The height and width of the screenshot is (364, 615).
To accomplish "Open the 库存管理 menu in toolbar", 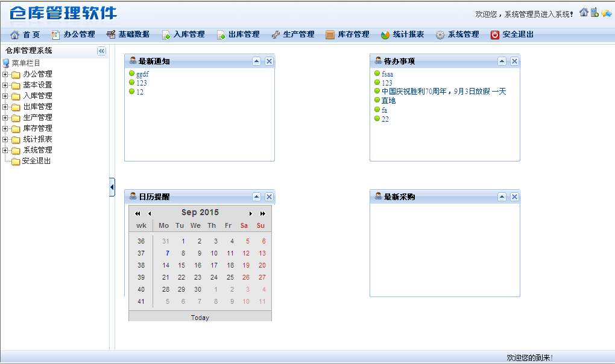I will coord(347,35).
